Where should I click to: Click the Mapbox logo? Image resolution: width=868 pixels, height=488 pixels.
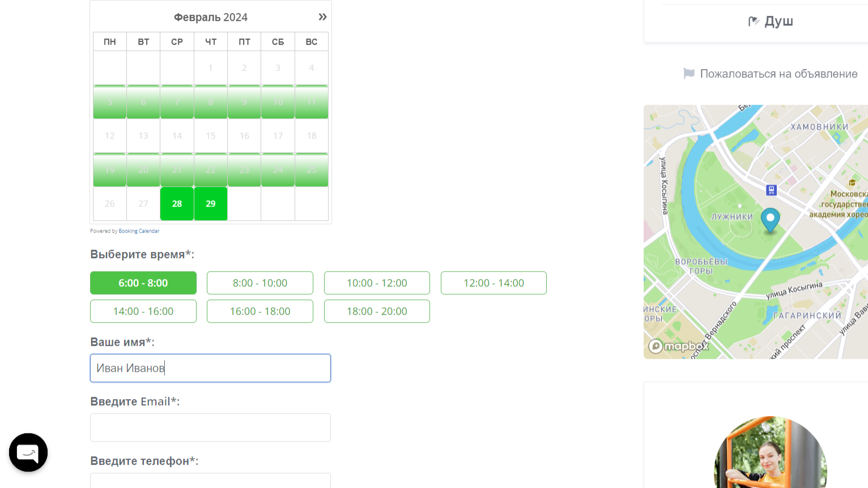(678, 346)
